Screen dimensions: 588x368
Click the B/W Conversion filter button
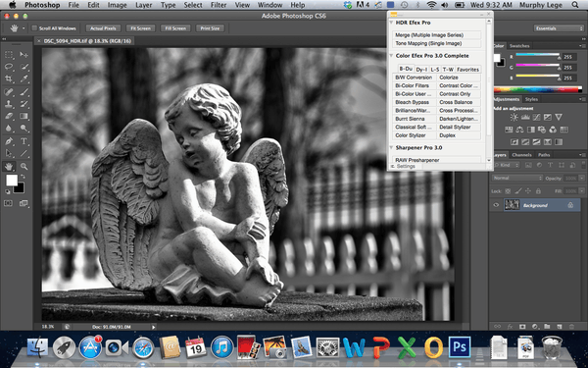pos(414,78)
